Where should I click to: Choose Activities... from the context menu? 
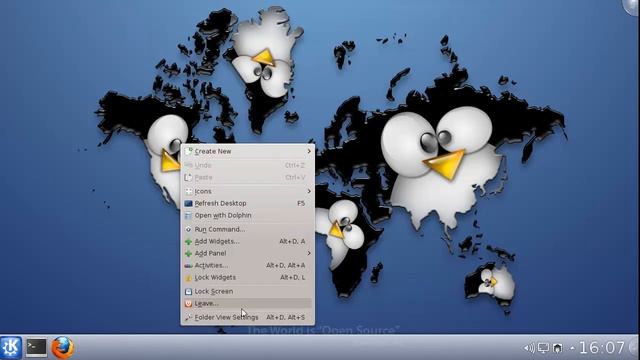pyautogui.click(x=248, y=265)
